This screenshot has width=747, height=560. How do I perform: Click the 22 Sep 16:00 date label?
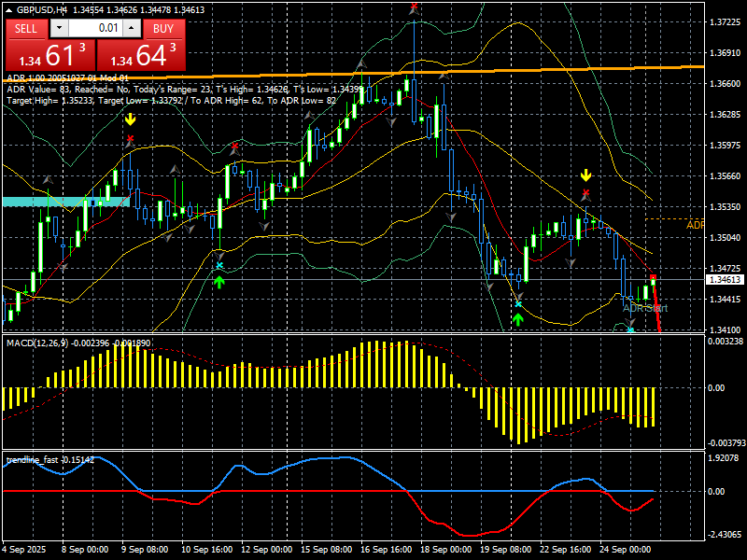coord(566,549)
